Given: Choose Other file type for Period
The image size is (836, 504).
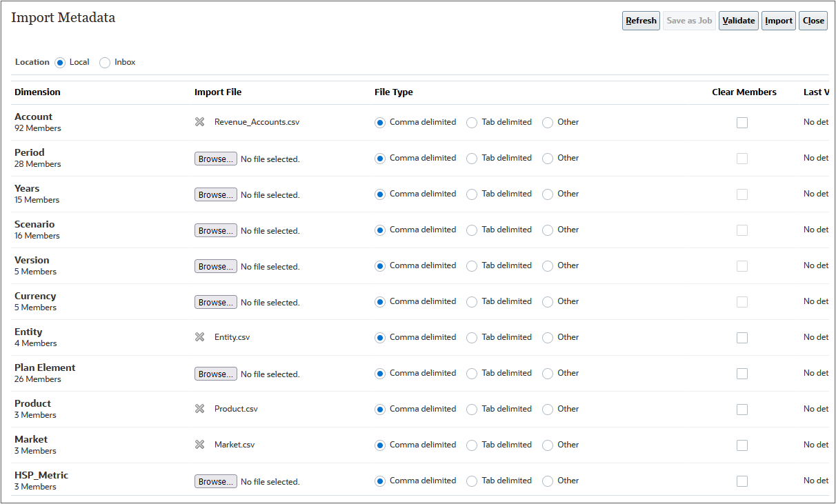Looking at the screenshot, I should 547,158.
